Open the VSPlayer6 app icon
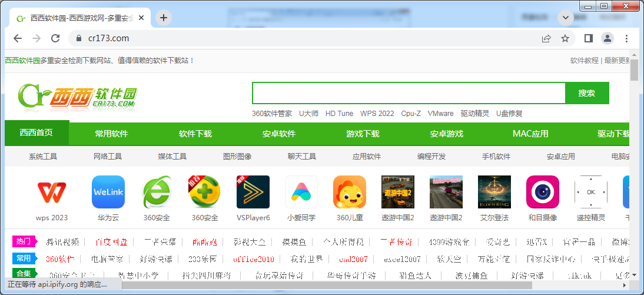The image size is (644, 295). [x=253, y=192]
